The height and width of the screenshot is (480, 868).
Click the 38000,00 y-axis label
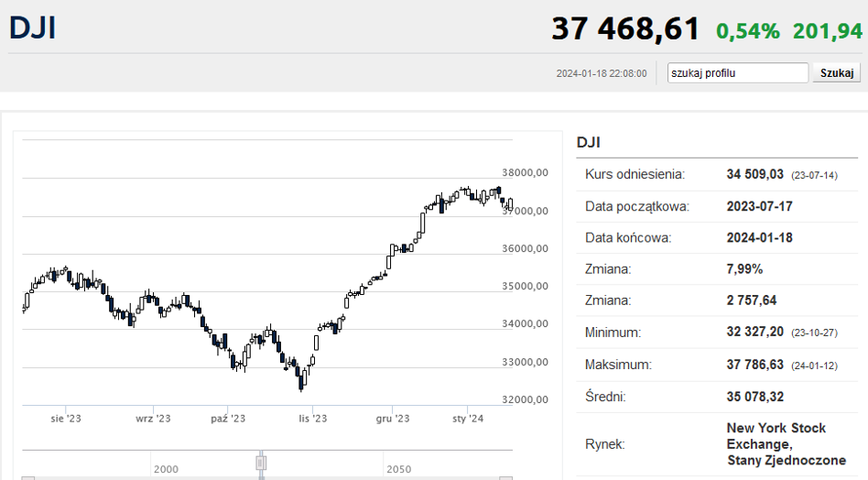[525, 173]
